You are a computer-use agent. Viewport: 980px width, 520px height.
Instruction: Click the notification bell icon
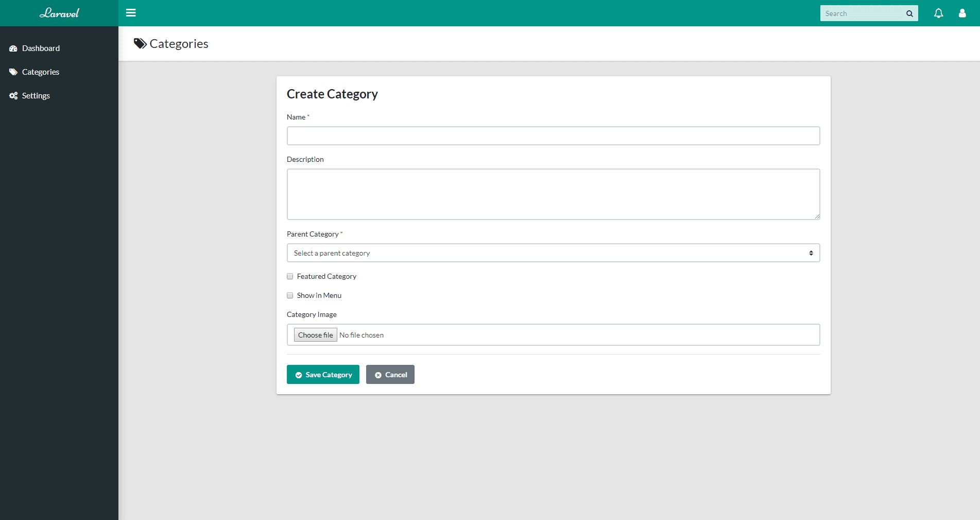[x=938, y=13]
